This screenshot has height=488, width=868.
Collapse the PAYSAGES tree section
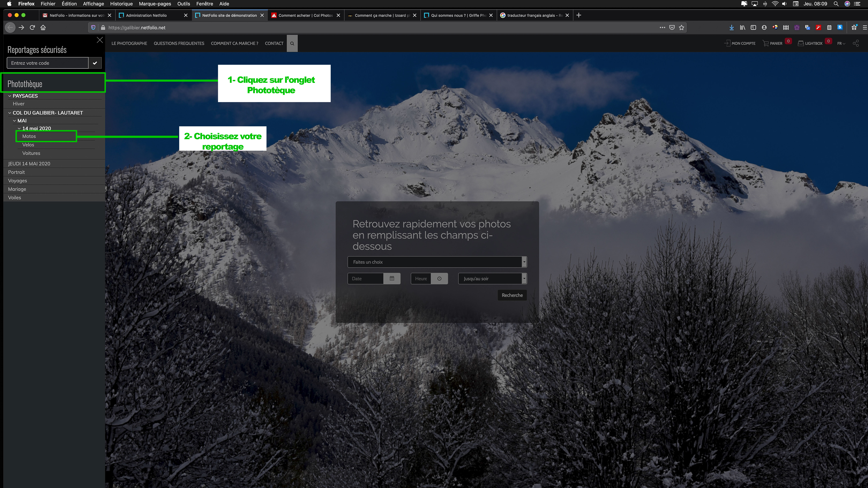click(10, 96)
